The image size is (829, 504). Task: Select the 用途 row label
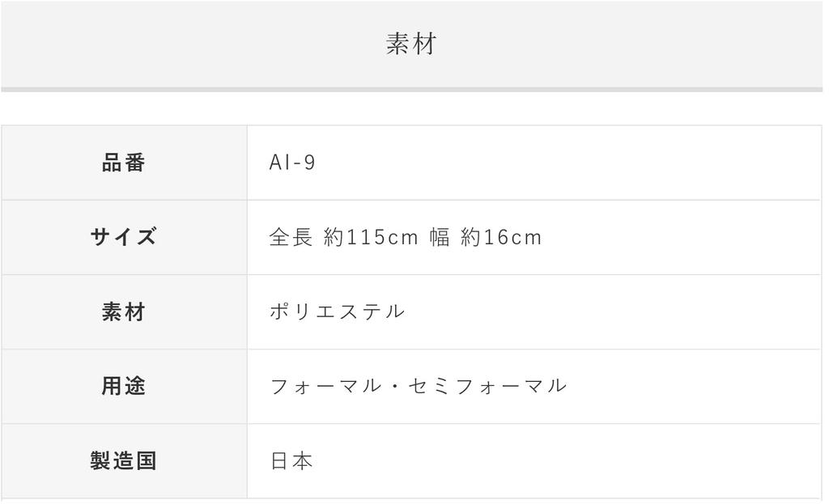124,386
